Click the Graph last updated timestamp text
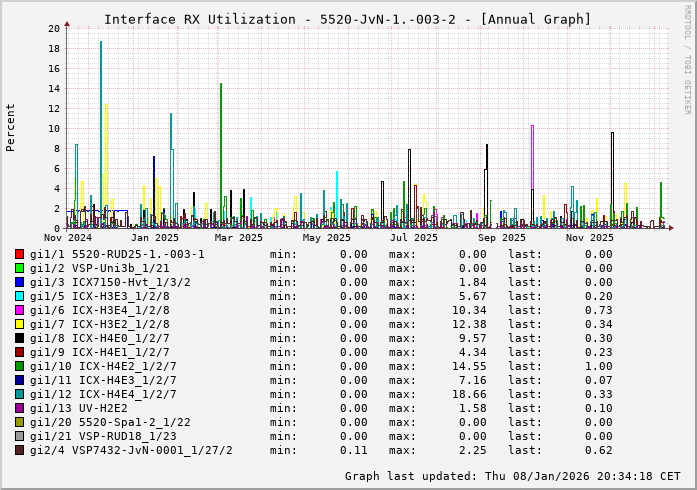Viewport: 697px width, 490px height. click(513, 476)
